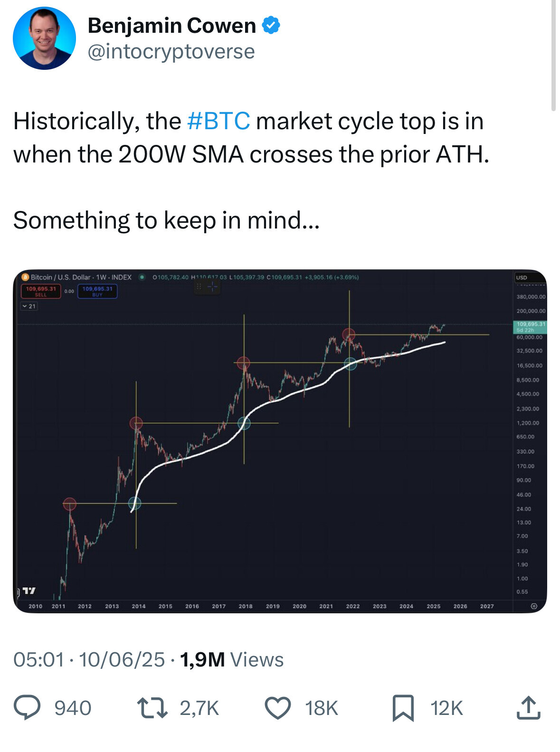
Task: Click the Bitcoin / U.S. Dollar symbol title
Action: (x=60, y=277)
